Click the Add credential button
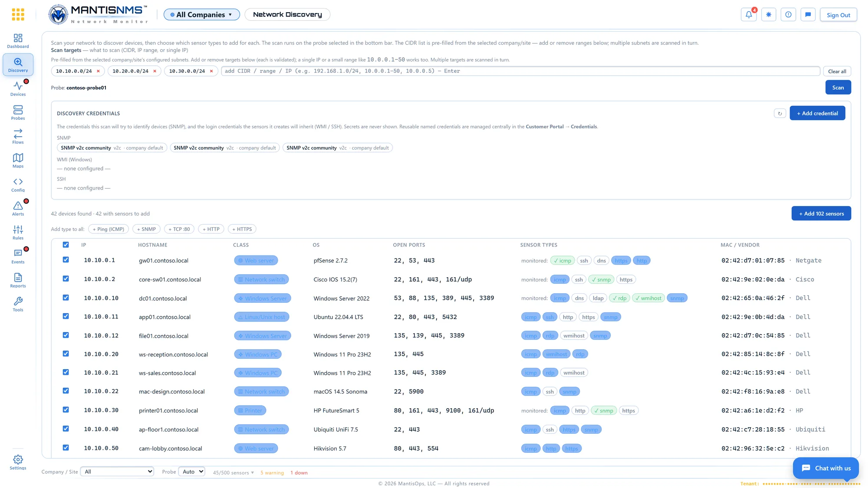This screenshot has height=488, width=868. (x=817, y=113)
